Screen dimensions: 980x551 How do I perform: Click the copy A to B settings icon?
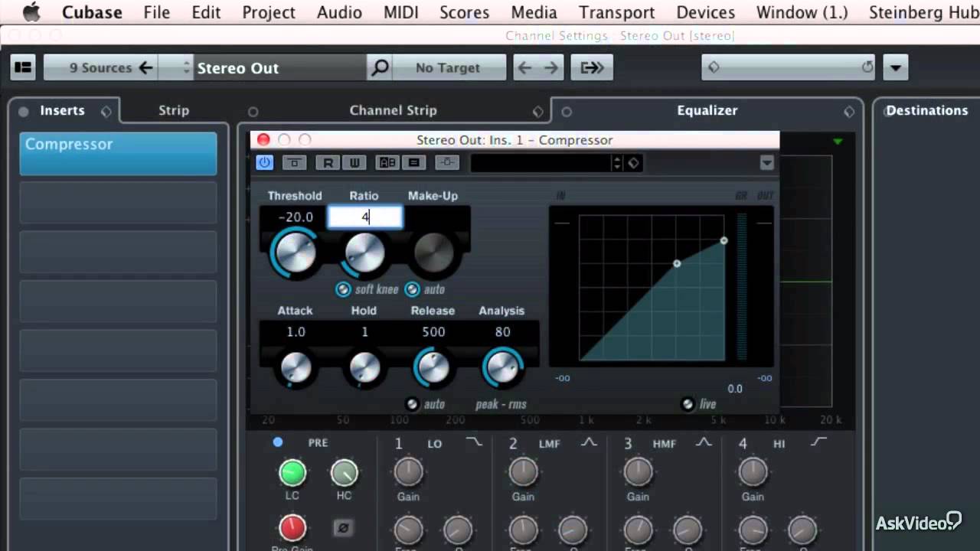(x=414, y=162)
